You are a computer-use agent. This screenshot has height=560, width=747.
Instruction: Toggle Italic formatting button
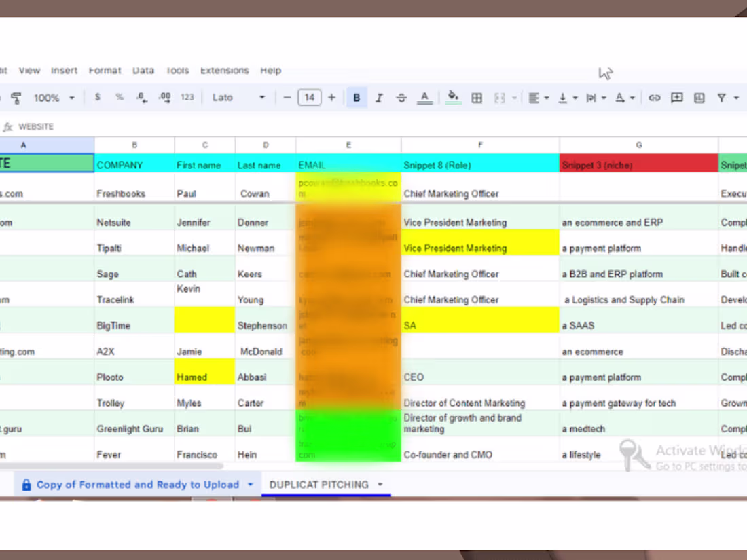(x=379, y=98)
